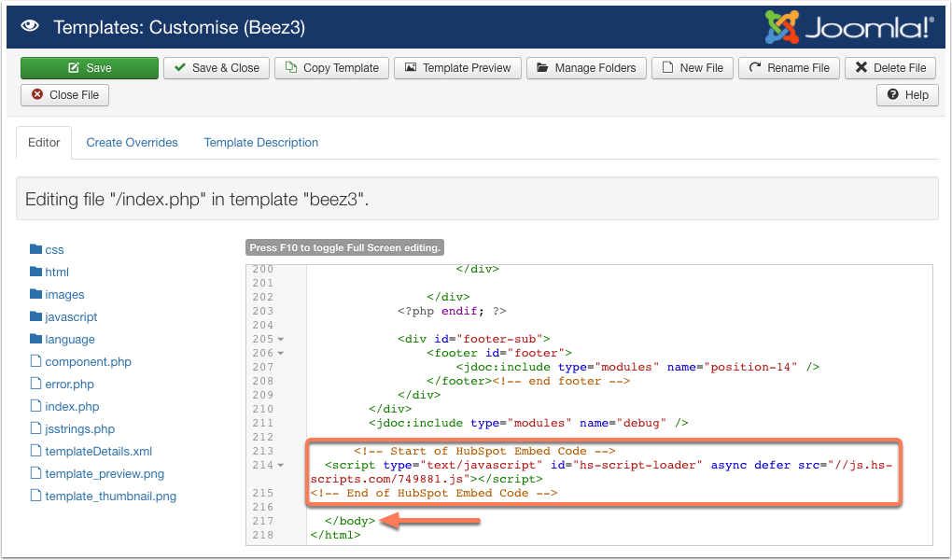Click Save & Close button
Viewport: 952px width, 560px height.
pyautogui.click(x=217, y=68)
